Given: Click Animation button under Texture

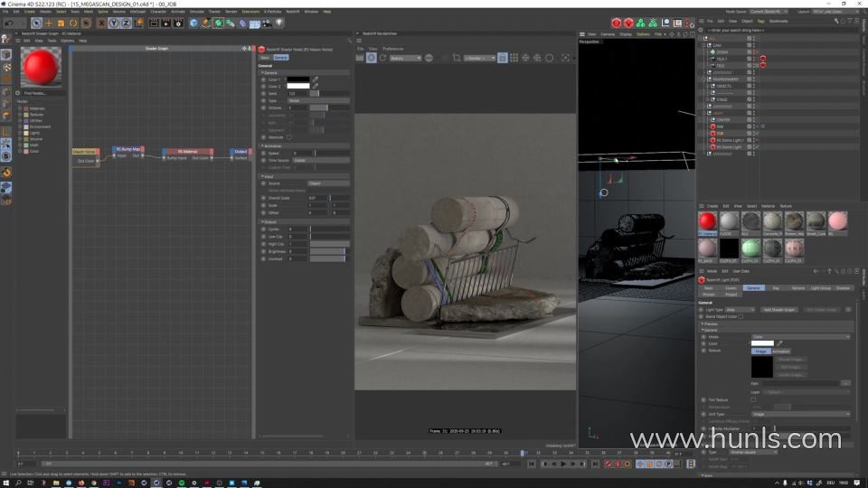Looking at the screenshot, I should coord(781,352).
